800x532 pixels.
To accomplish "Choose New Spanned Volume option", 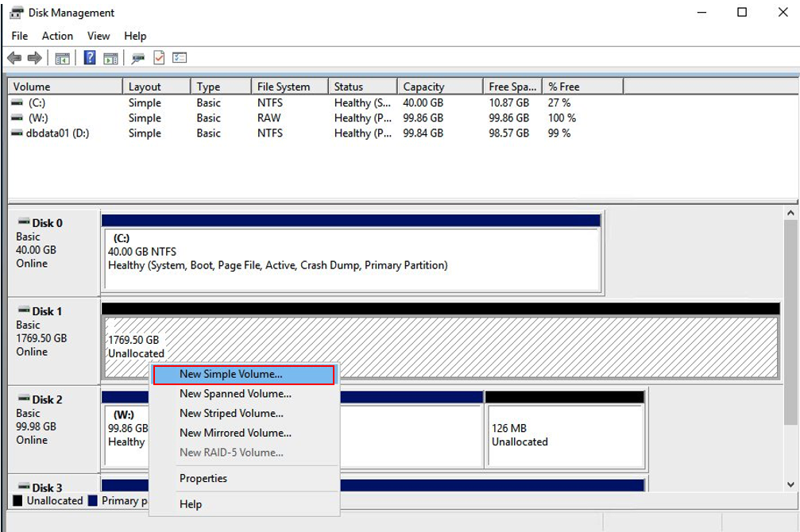I will pyautogui.click(x=235, y=394).
